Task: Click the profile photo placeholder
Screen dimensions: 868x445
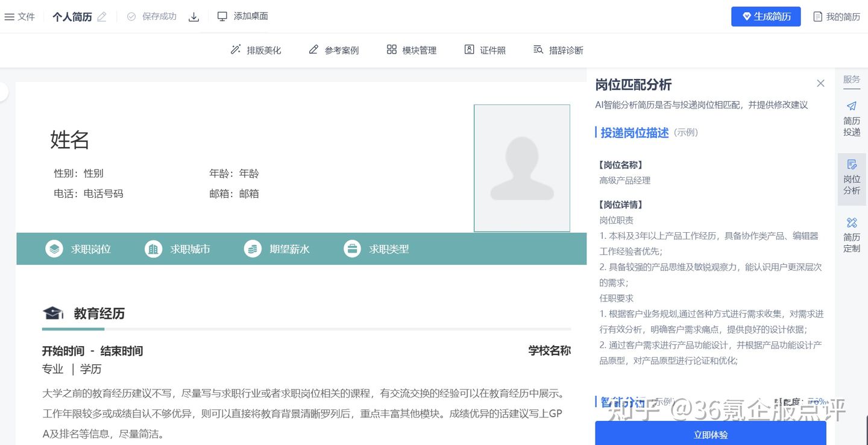Action: (522, 168)
